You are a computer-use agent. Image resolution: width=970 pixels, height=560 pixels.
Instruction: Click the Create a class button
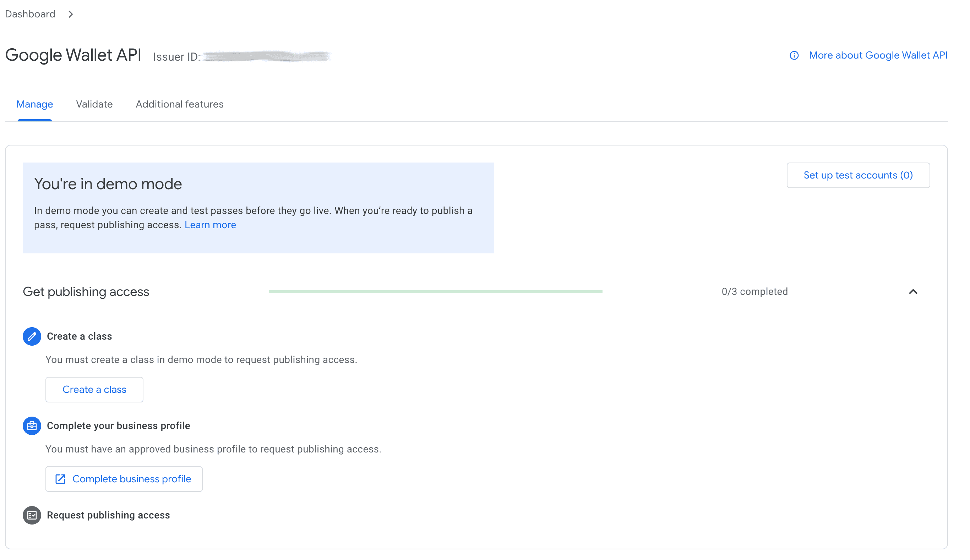(94, 390)
